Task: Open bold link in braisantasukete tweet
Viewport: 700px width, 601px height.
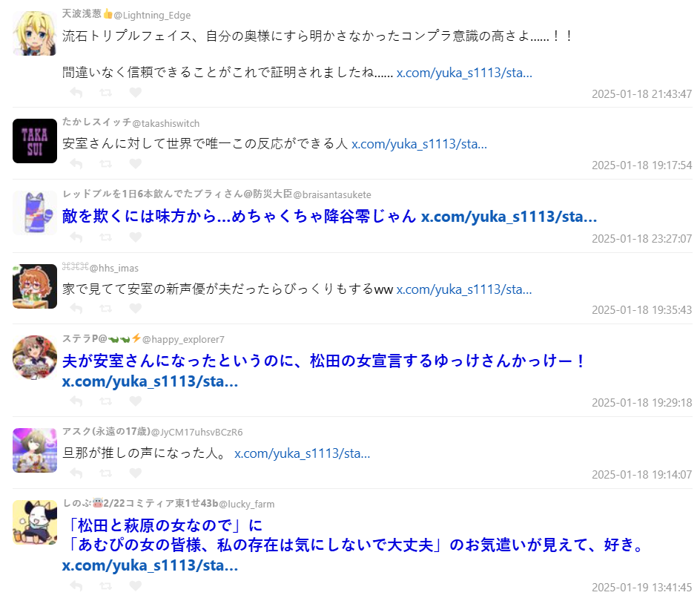Action: (x=509, y=216)
